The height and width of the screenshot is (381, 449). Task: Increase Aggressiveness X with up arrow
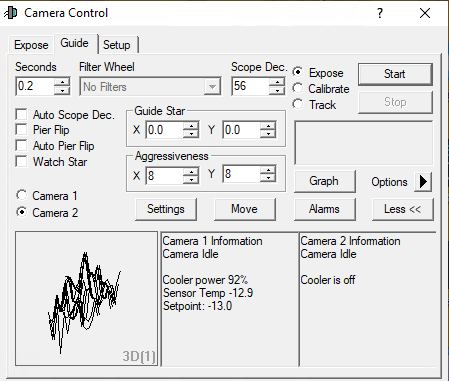191,171
